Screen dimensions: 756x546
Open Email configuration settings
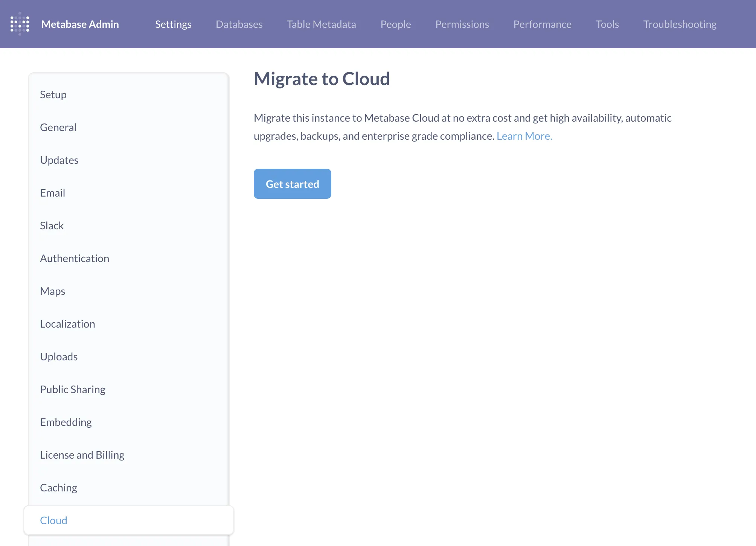(52, 193)
